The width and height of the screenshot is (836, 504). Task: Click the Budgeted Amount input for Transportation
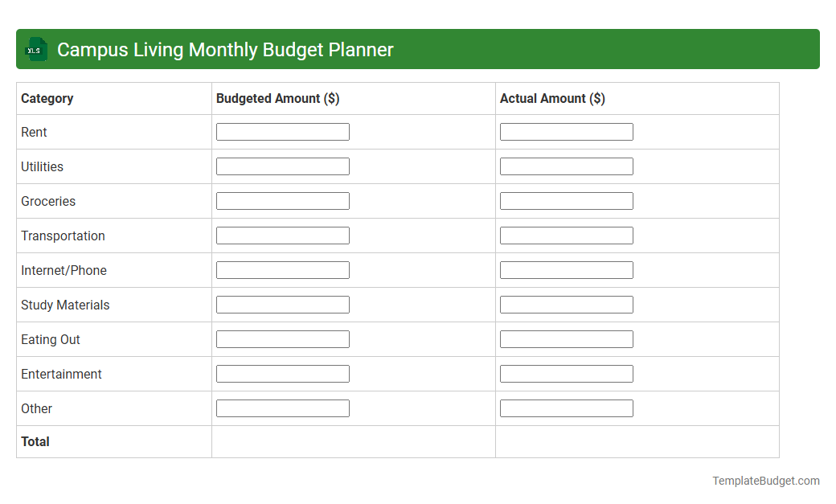click(282, 235)
